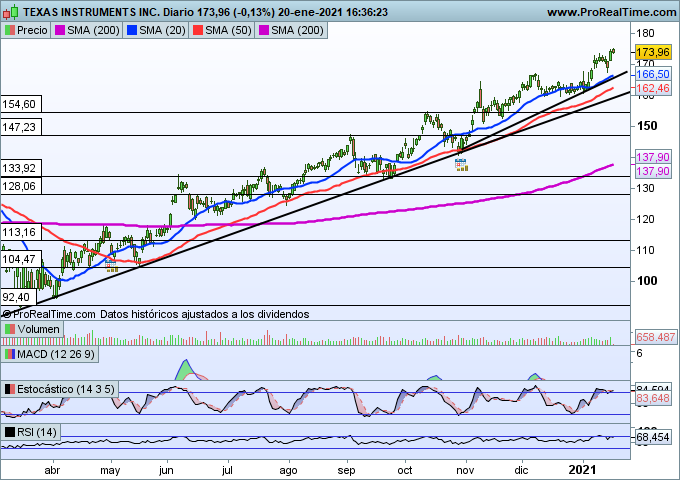Click the candlestick chart icon beside the title
This screenshot has width=680, height=480.
(10, 12)
